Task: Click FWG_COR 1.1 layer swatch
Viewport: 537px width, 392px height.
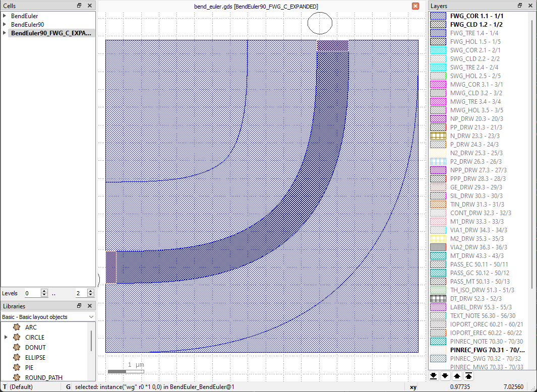Action: pos(438,16)
